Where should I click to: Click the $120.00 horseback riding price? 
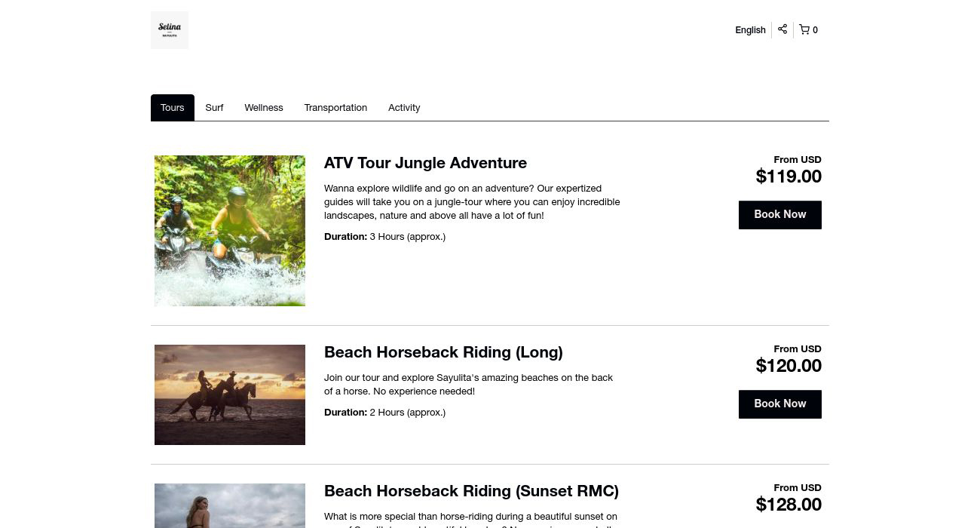[x=789, y=366]
